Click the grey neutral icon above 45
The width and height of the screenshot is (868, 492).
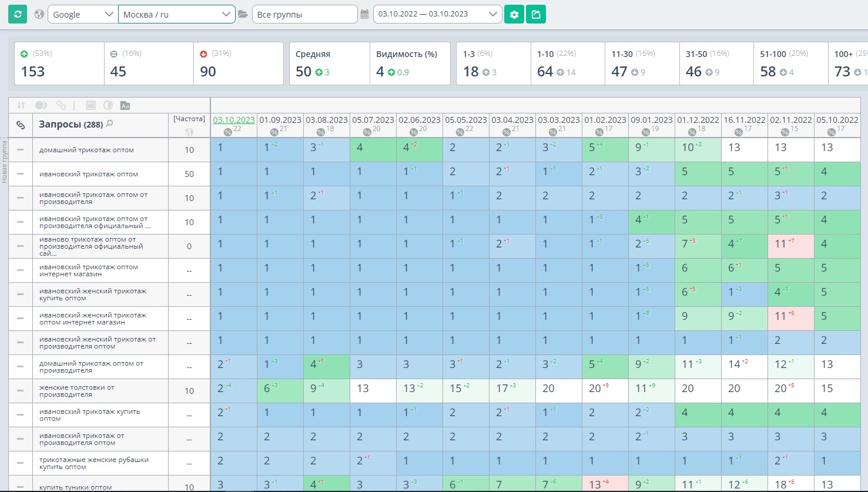pos(114,54)
